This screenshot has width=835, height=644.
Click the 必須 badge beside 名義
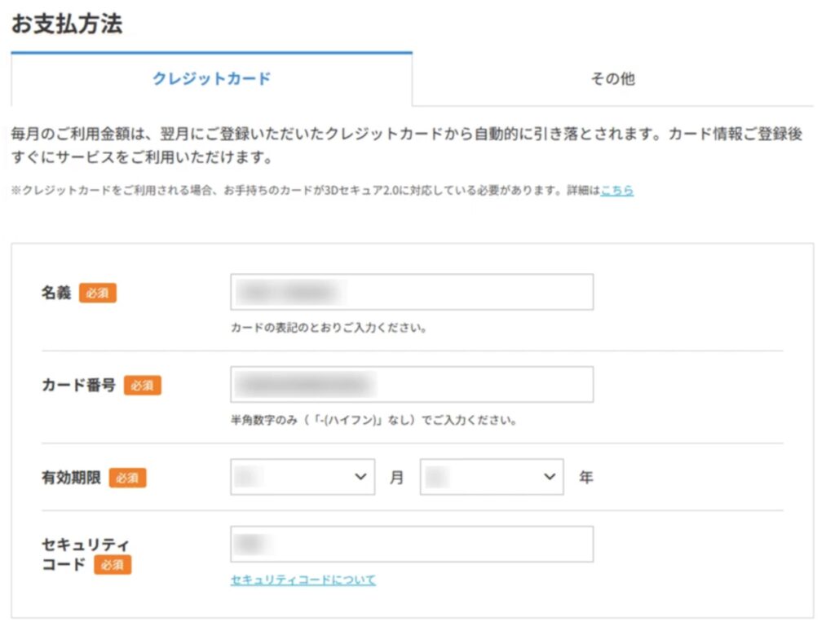point(98,293)
